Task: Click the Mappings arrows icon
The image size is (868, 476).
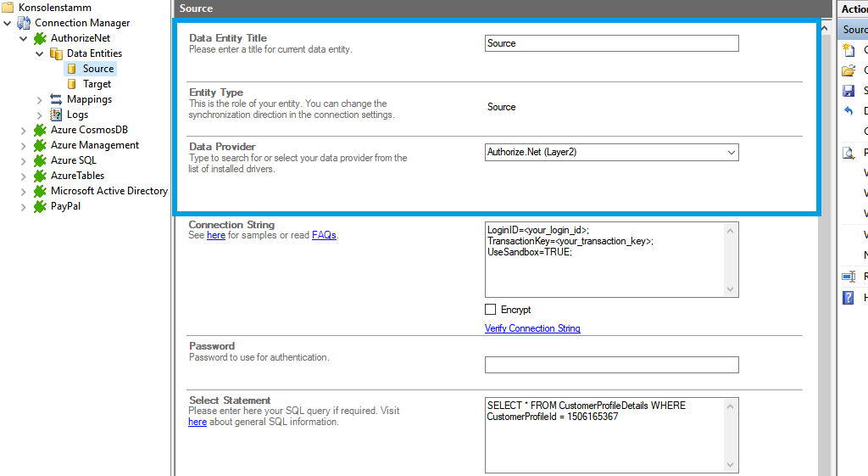Action: (x=56, y=99)
